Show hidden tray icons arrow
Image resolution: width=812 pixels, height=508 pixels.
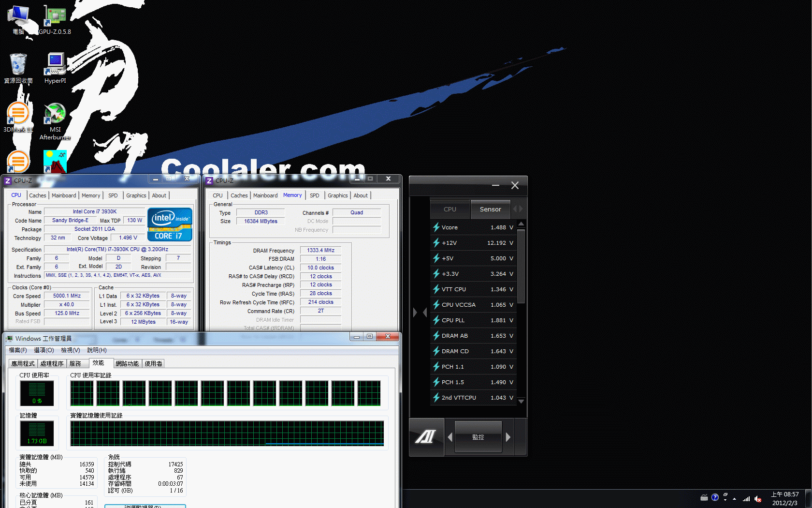pos(735,499)
